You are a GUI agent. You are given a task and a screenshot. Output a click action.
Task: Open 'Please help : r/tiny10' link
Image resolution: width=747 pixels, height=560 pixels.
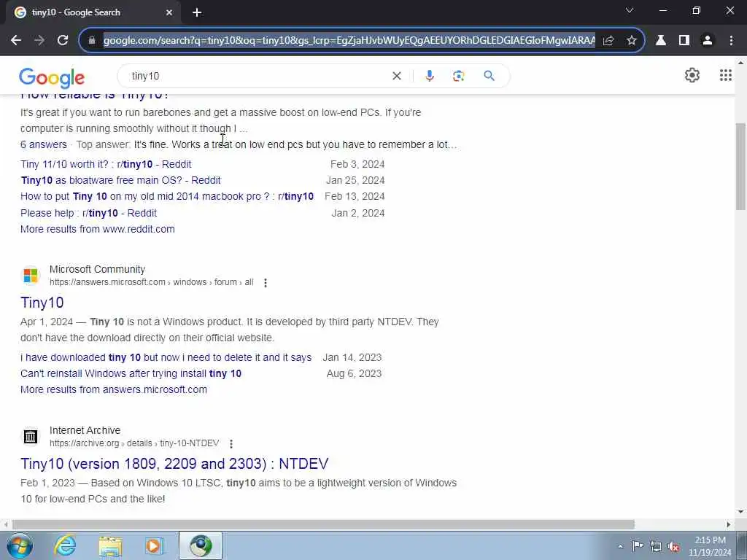coord(88,214)
